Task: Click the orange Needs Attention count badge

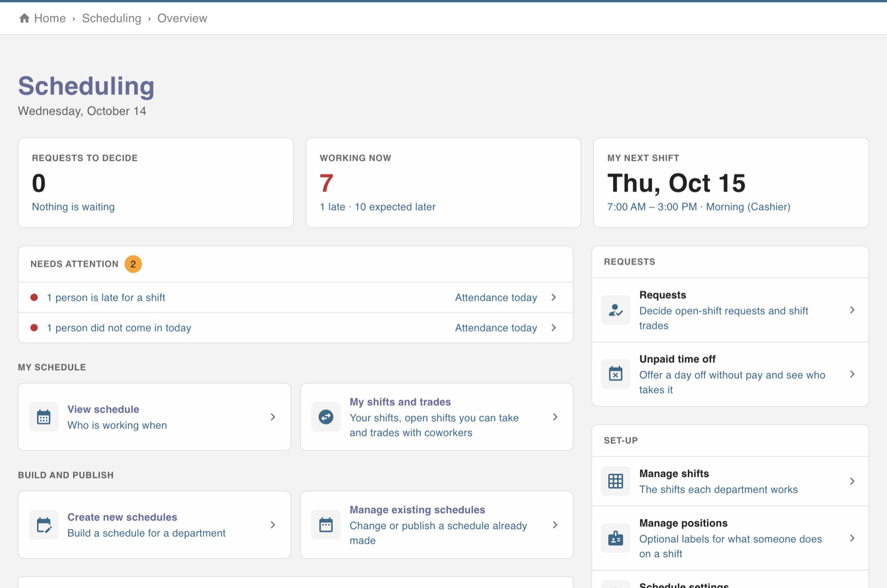Action: [133, 264]
